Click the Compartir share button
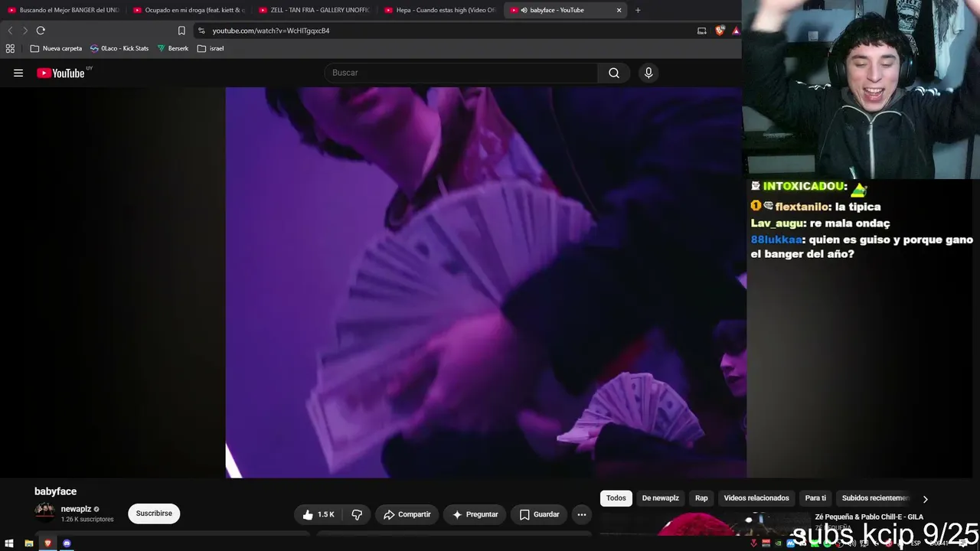Viewport: 980px width, 551px height. point(407,514)
